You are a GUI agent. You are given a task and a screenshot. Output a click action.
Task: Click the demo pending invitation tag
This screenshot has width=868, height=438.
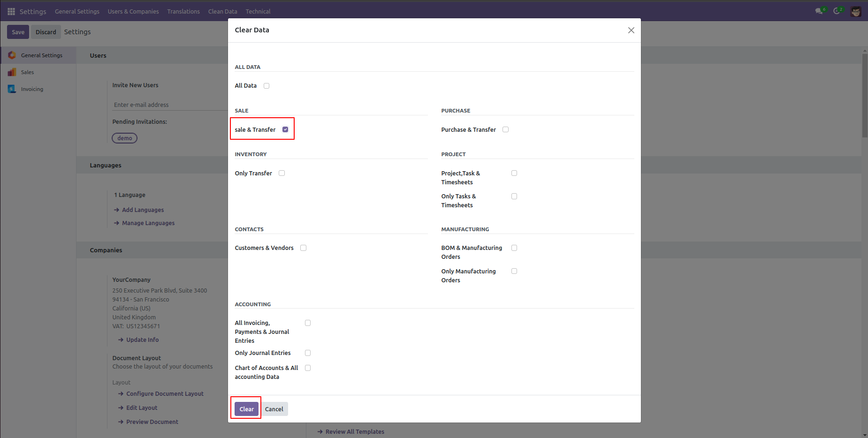[124, 138]
